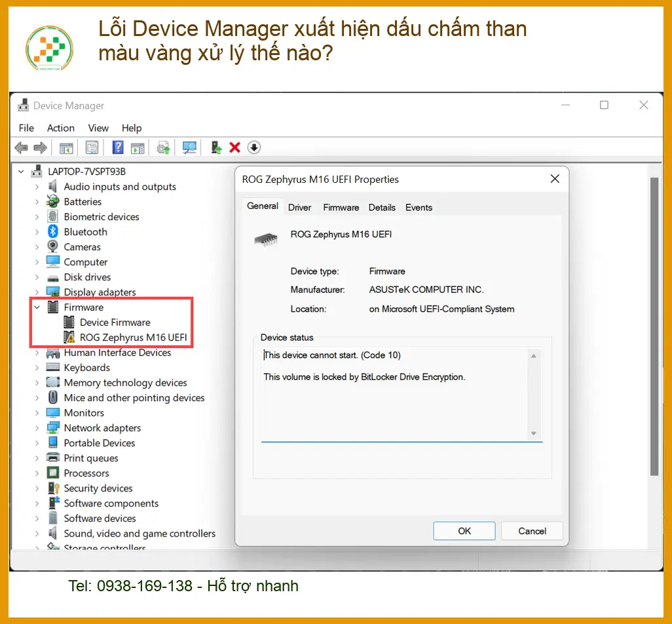Click the Print queues printer icon
This screenshot has height=624, width=672.
coord(52,458)
